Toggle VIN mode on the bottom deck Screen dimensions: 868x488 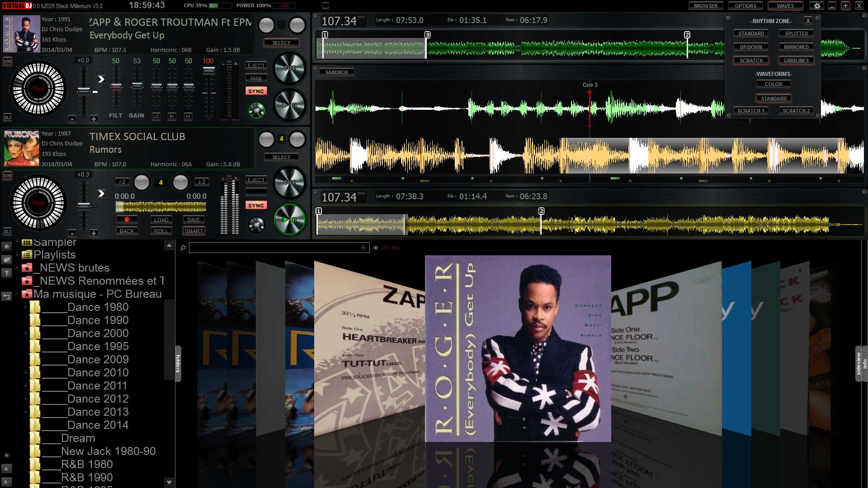click(x=7, y=175)
